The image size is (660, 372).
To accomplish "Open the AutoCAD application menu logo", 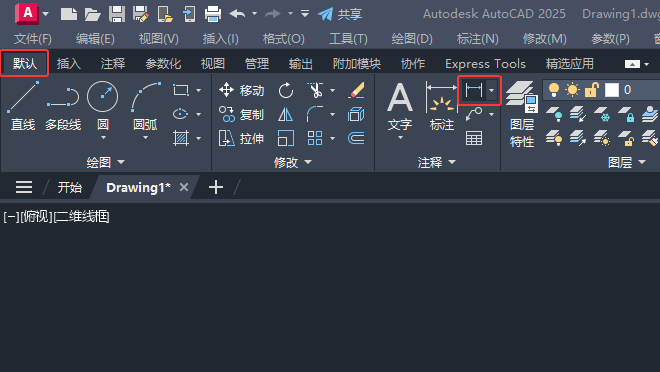I will coord(27,13).
